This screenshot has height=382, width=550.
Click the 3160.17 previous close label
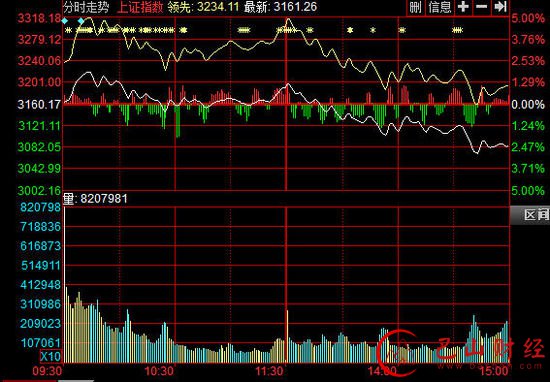39,104
